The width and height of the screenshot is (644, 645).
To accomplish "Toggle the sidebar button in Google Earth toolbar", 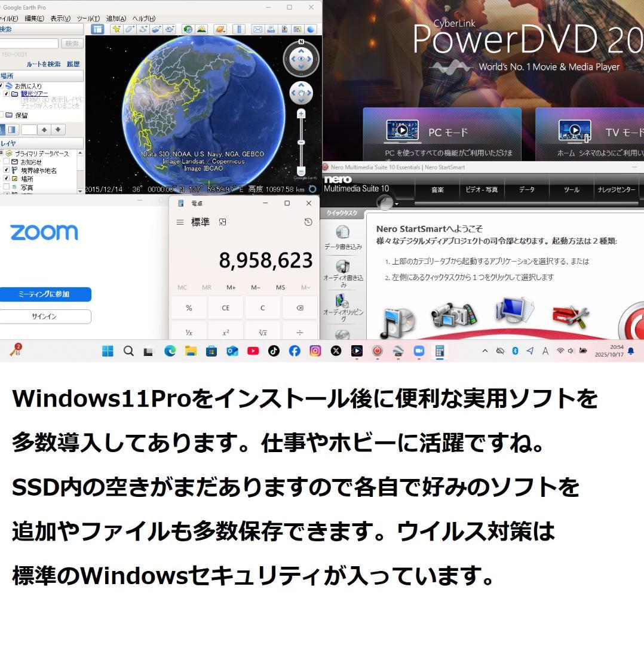I will (97, 29).
